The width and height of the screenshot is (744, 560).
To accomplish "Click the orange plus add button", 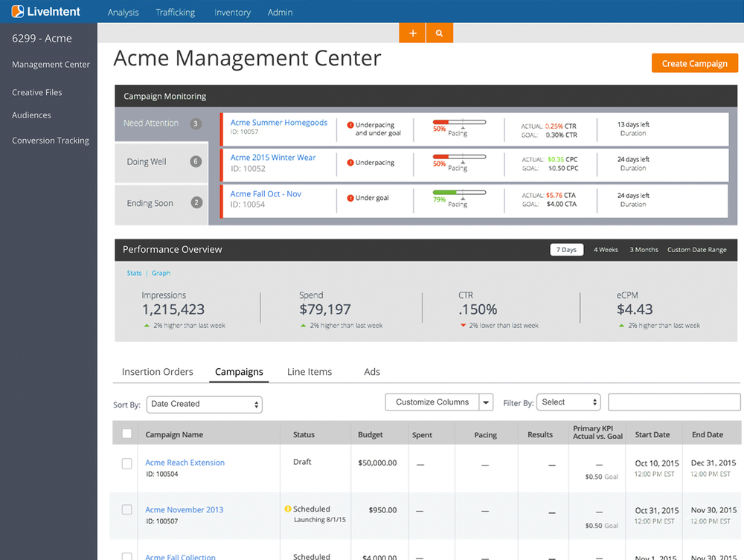I will click(412, 33).
